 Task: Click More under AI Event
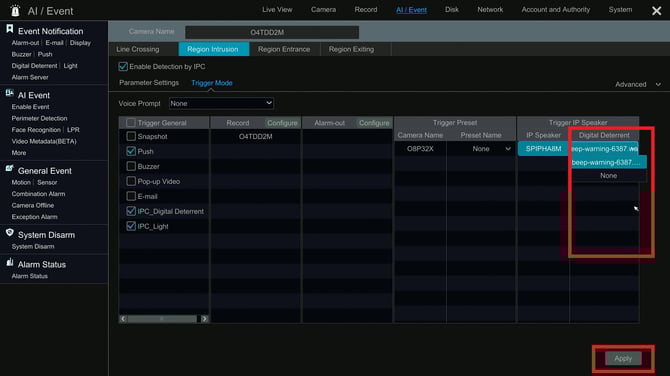tap(19, 153)
